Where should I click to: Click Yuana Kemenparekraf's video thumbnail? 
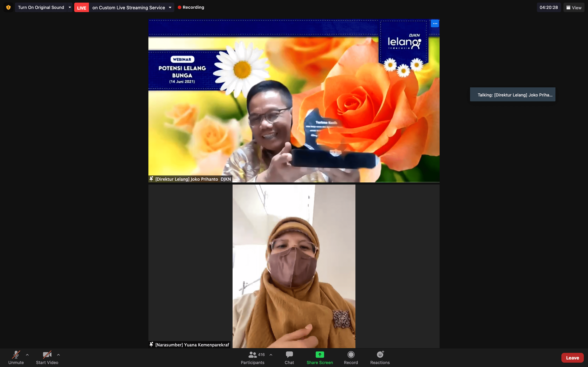point(294,266)
